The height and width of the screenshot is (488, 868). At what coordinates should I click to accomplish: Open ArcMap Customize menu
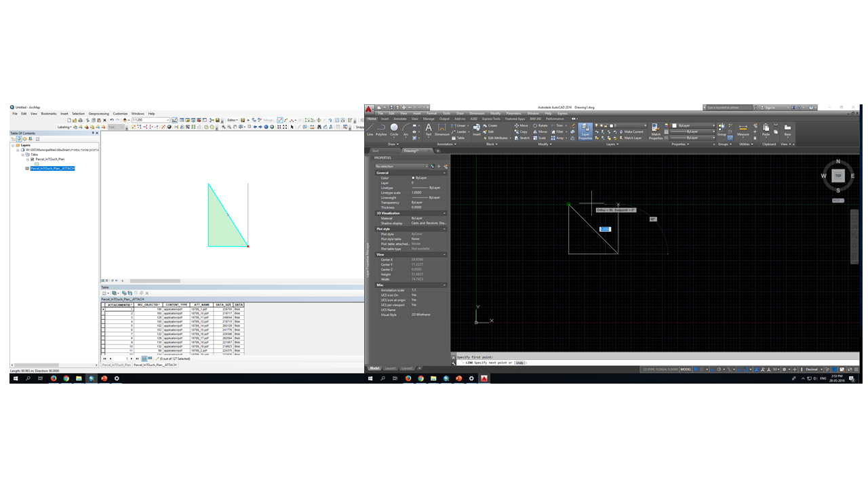click(120, 114)
